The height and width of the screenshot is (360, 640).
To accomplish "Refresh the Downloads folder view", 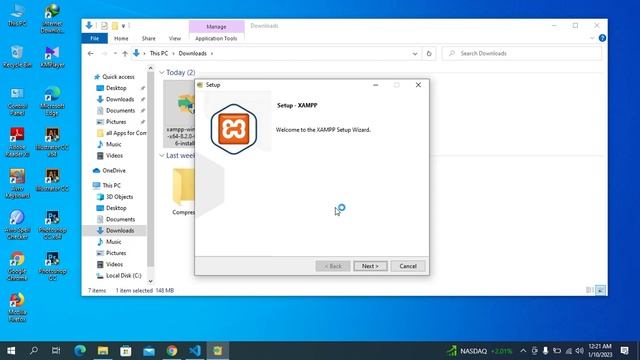I will tap(429, 53).
